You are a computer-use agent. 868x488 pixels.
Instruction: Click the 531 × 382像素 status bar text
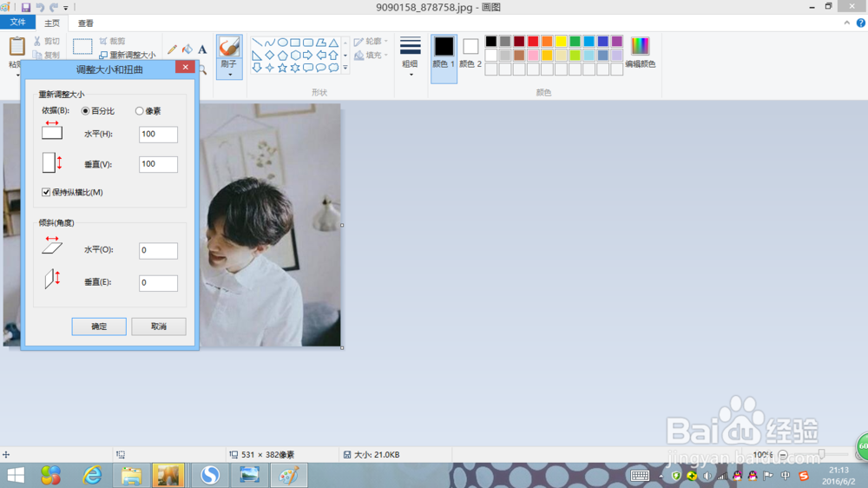[268, 455]
